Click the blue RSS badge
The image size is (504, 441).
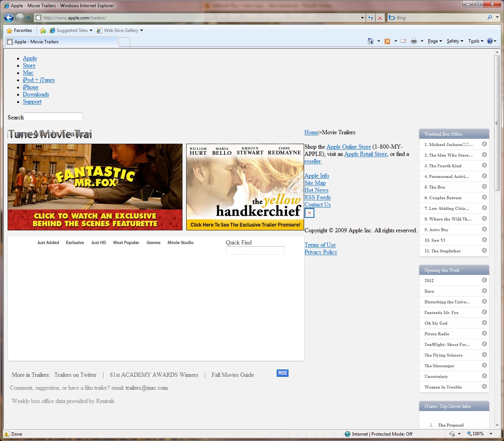coord(282,373)
